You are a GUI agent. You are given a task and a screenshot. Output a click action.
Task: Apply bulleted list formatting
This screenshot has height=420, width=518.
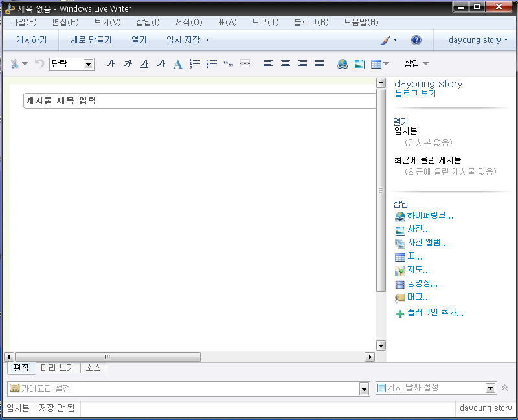[x=212, y=63]
